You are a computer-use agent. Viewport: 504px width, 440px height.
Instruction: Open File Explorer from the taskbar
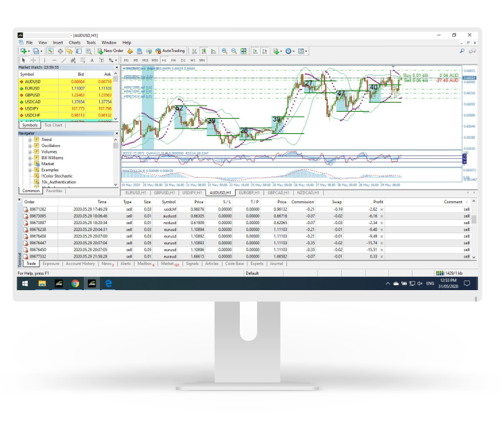tap(42, 284)
